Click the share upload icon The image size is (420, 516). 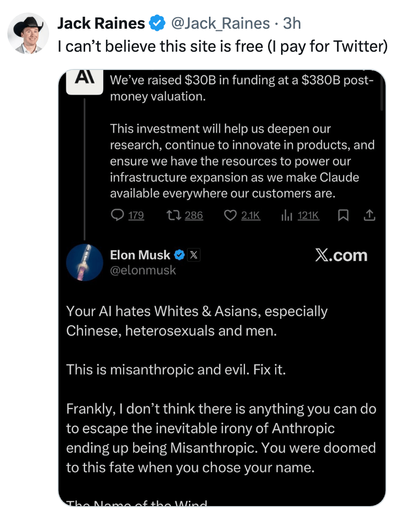click(x=369, y=215)
